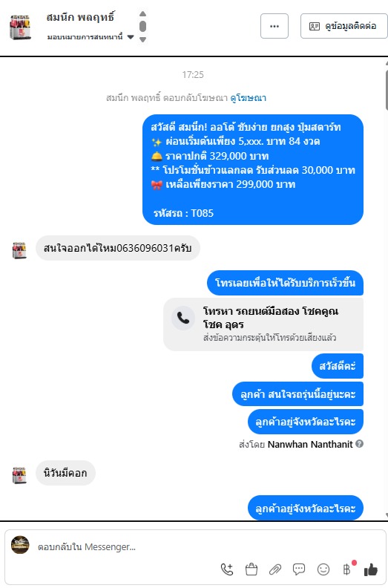Image resolution: width=388 pixels, height=588 pixels.
Task: Click the down arrow next to the customer name
Action: tap(142, 39)
